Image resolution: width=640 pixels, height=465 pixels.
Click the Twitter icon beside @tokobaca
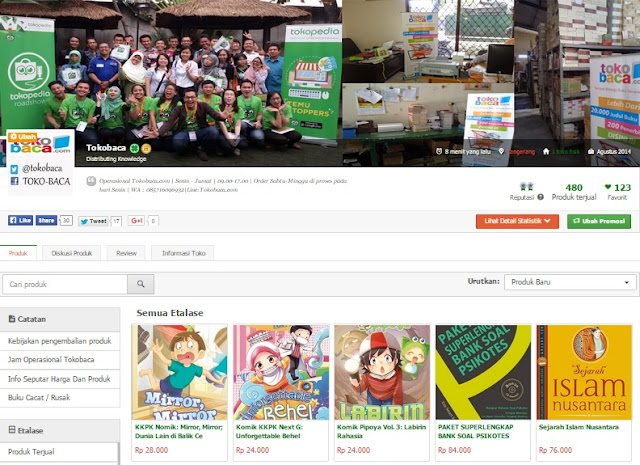14,169
